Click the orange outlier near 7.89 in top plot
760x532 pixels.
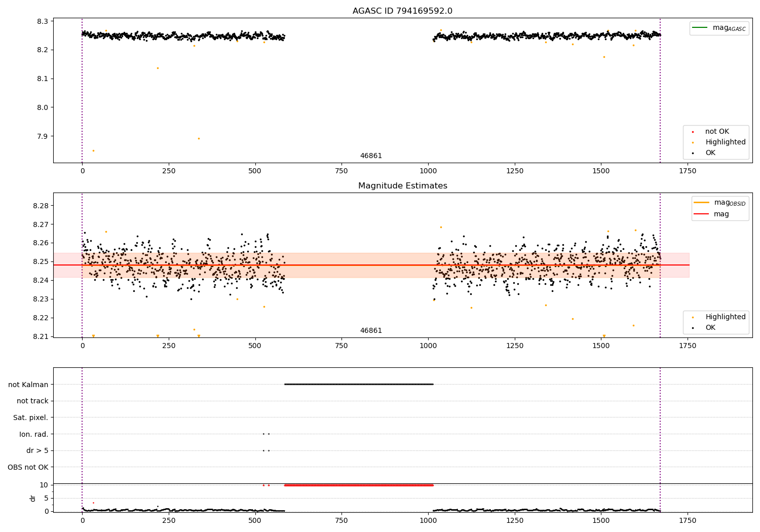(199, 138)
